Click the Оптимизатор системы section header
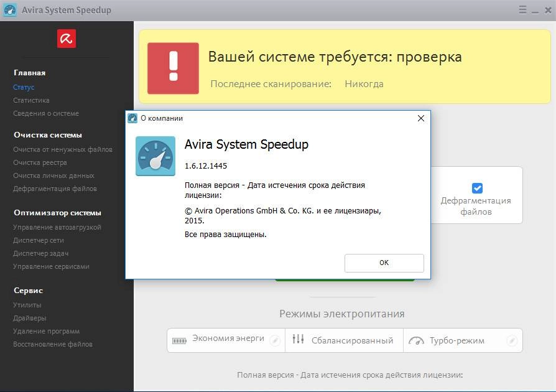This screenshot has height=392, width=556. pos(57,213)
